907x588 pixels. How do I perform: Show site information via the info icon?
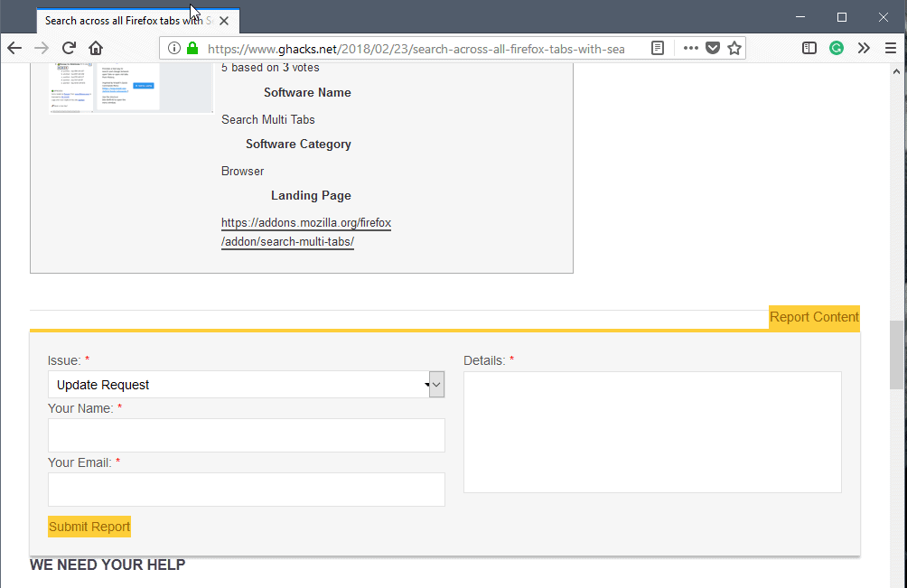[x=174, y=49]
